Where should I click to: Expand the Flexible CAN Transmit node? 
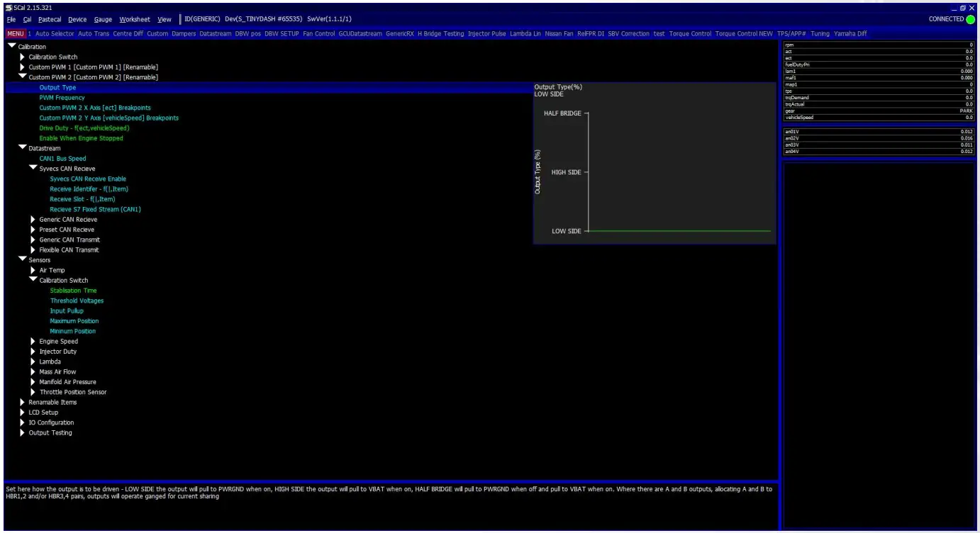(x=33, y=250)
